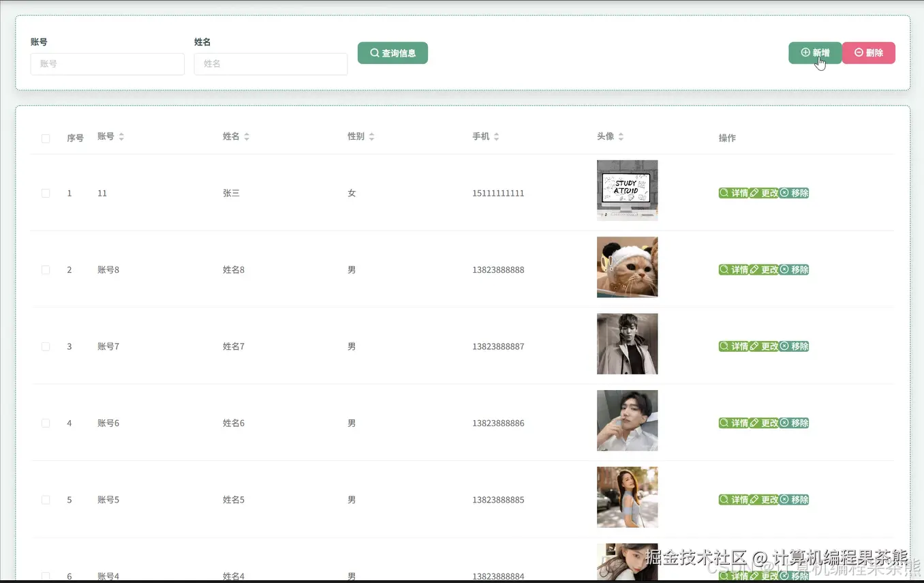The image size is (924, 583).
Task: Show 详情 details for the 账号7 row
Action: (x=734, y=346)
